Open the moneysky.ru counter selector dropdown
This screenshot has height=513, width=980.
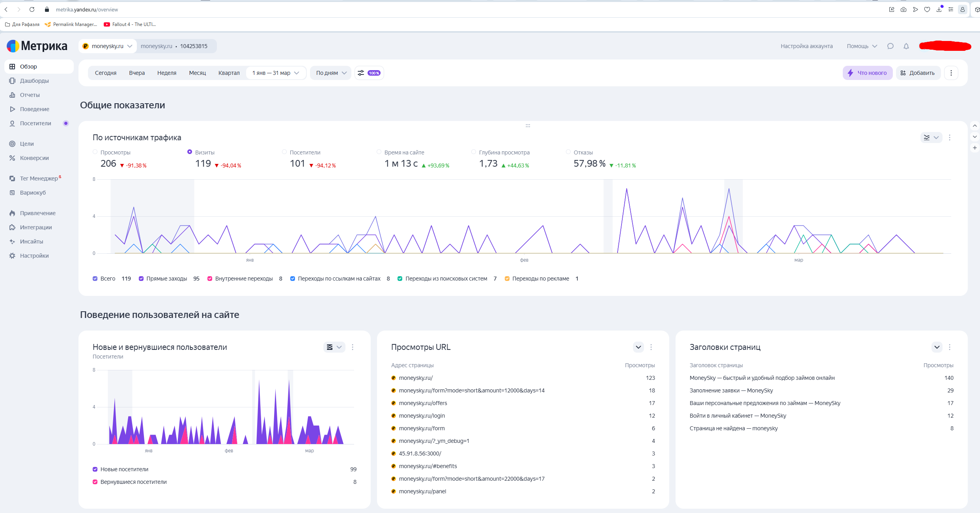pyautogui.click(x=107, y=46)
